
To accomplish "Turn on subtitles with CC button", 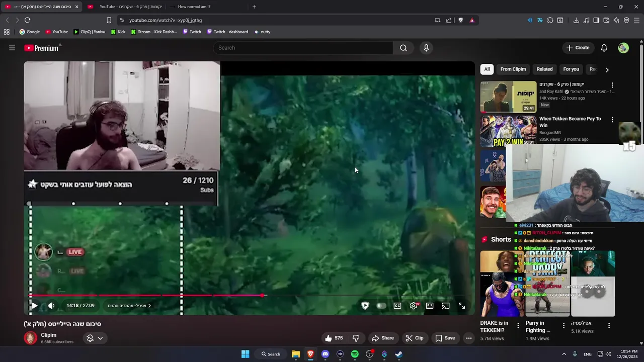I will 397,305.
